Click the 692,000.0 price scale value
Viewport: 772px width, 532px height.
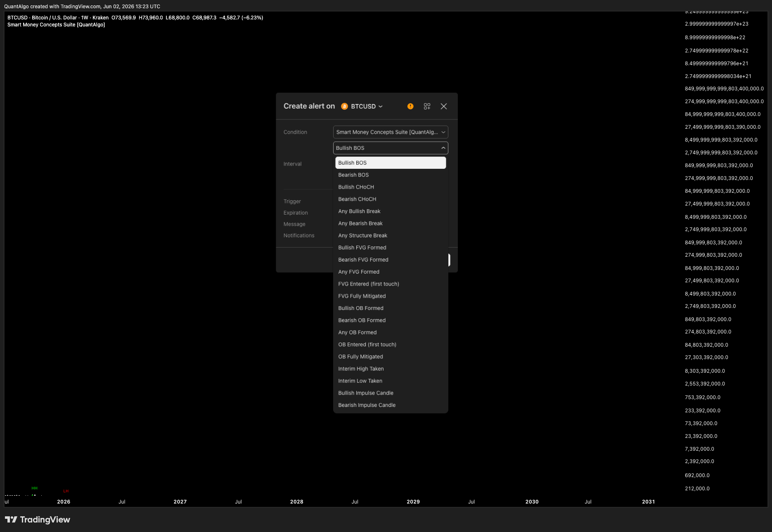click(697, 475)
